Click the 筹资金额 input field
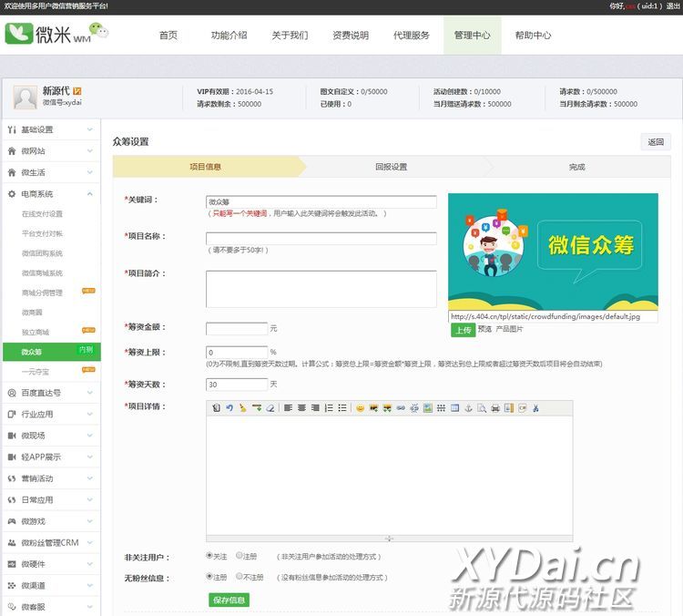The width and height of the screenshot is (683, 616). [x=237, y=328]
